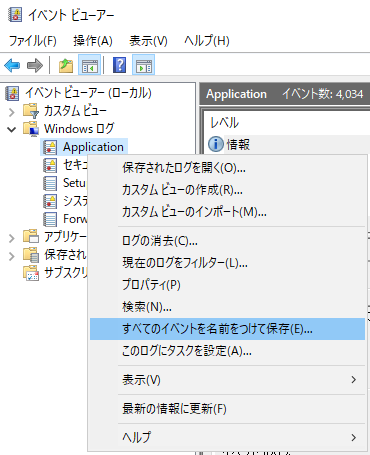Toggle the action pane toolbar icon
This screenshot has width=370, height=455.
(144, 65)
